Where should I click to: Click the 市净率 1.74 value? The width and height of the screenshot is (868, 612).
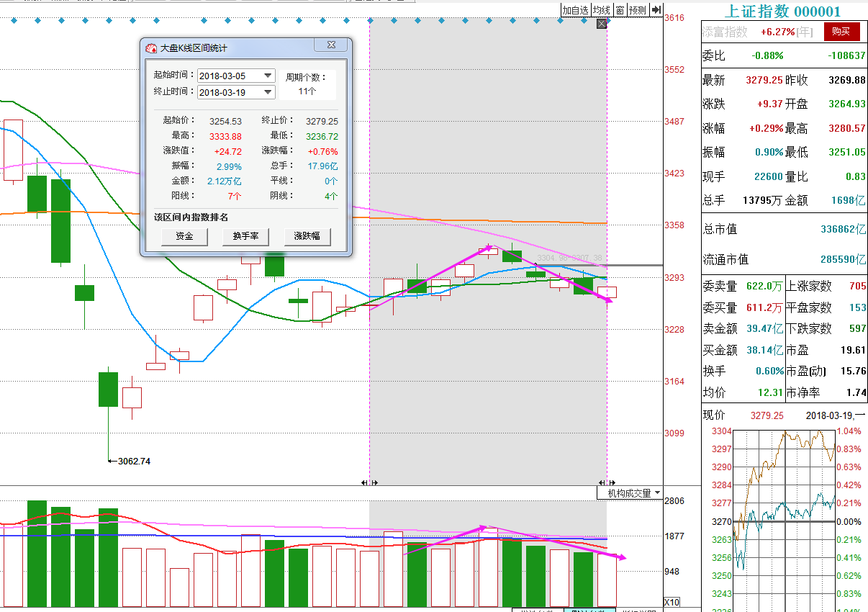pos(856,393)
